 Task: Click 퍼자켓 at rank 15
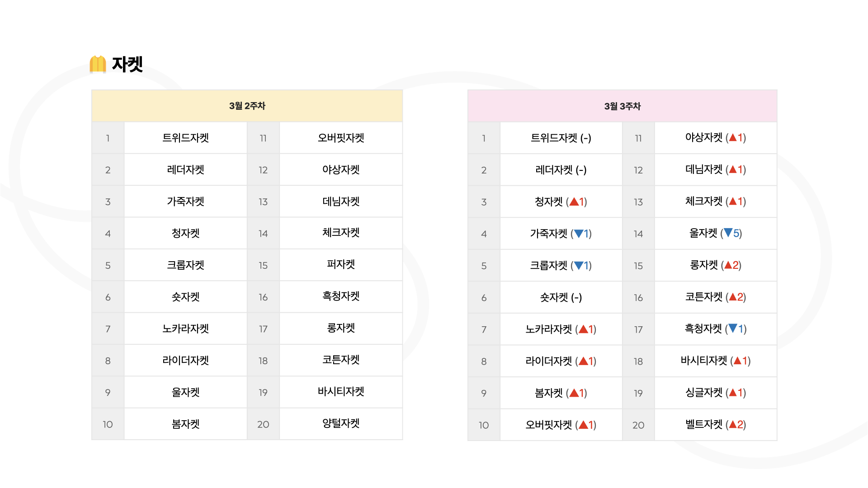[x=341, y=264]
